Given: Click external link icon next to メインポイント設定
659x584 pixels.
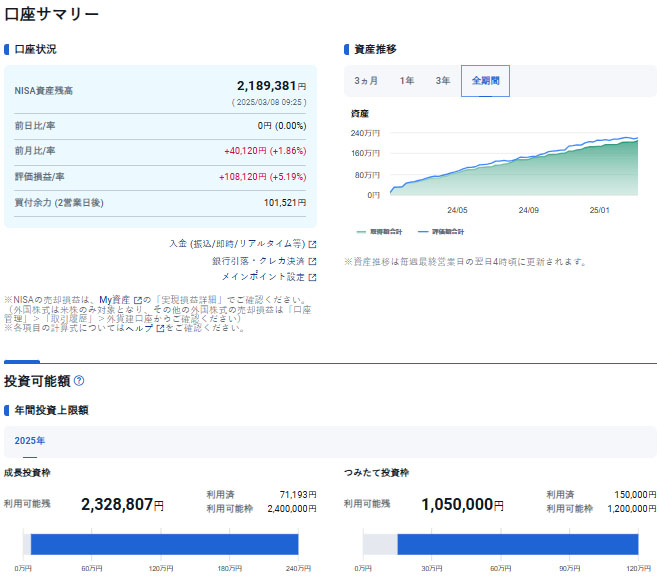Looking at the screenshot, I should click(312, 277).
